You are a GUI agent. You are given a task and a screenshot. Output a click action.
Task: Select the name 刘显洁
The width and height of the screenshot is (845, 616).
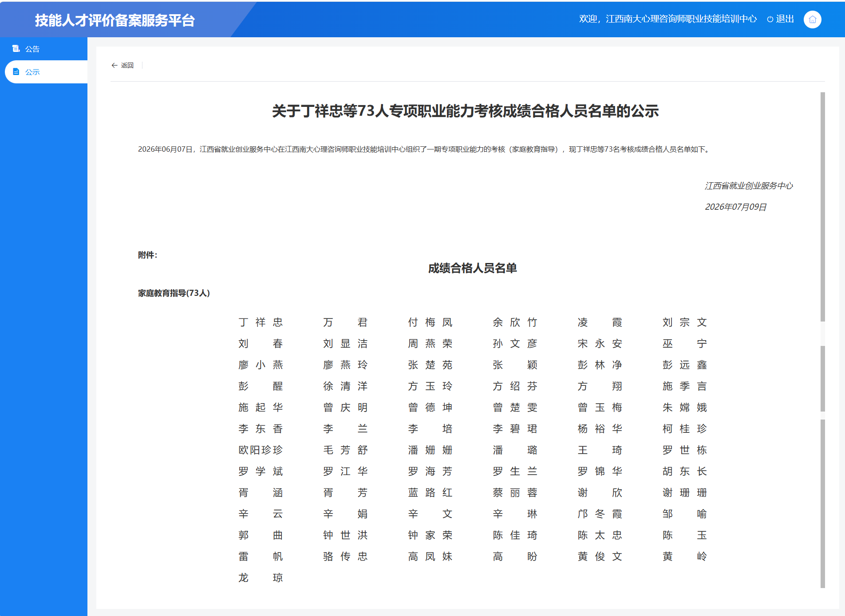[345, 344]
